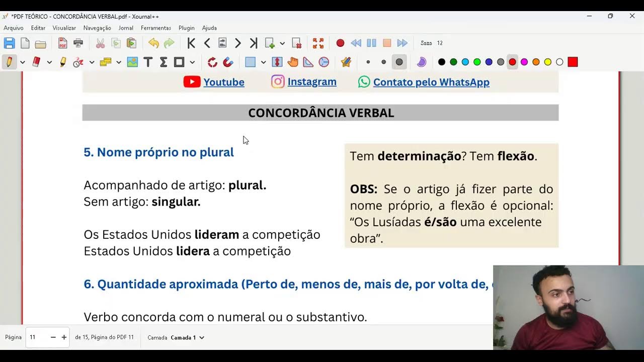Go to the previous page
The height and width of the screenshot is (362, 644).
207,43
